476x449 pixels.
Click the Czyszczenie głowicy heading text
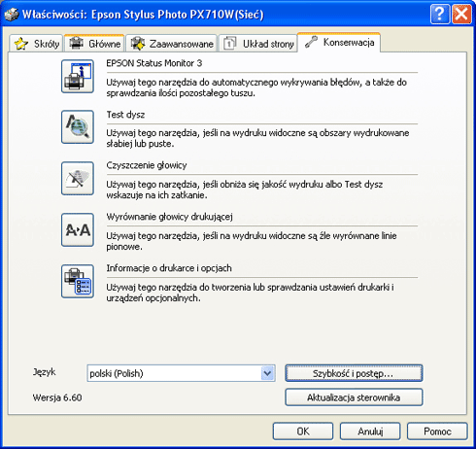pyautogui.click(x=147, y=165)
